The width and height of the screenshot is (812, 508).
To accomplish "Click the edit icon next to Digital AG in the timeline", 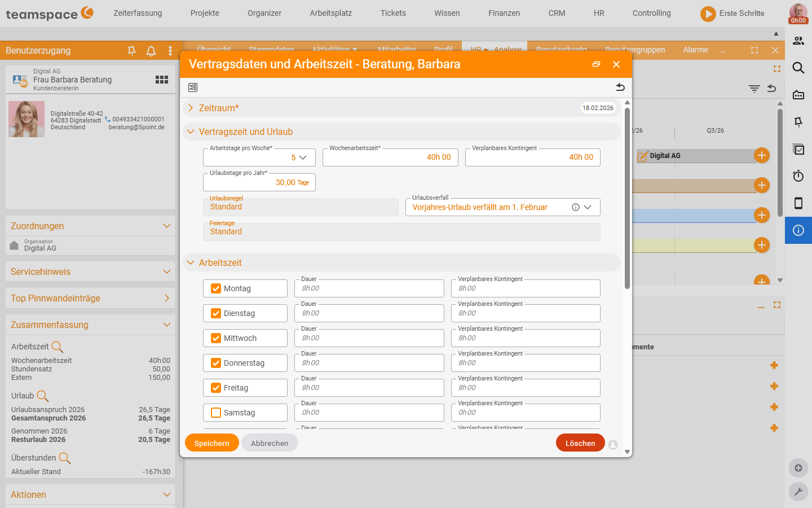I will (x=643, y=156).
